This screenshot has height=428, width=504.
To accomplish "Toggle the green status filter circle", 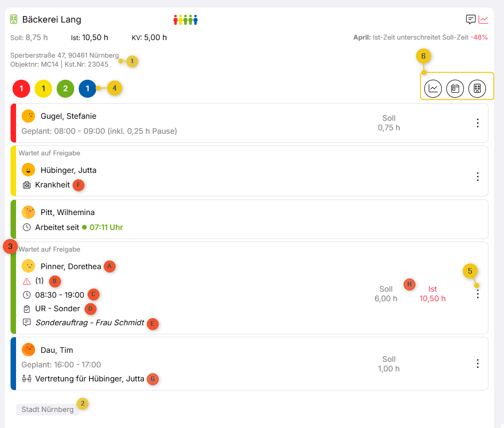I will point(66,89).
